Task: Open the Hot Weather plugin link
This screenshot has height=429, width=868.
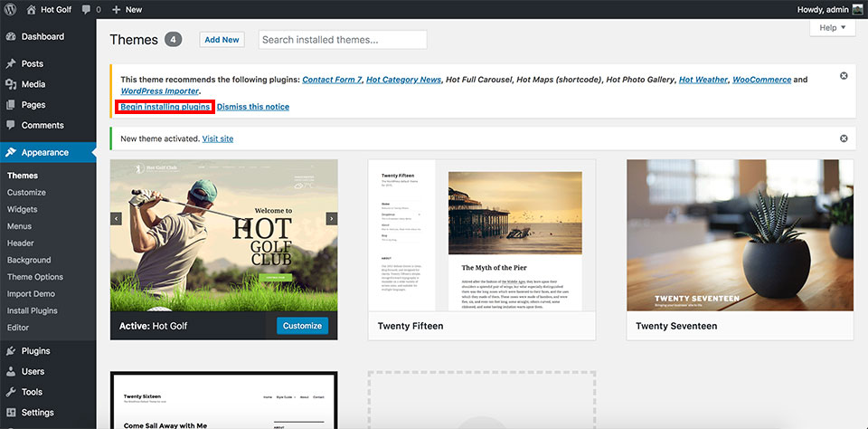Action: [703, 80]
